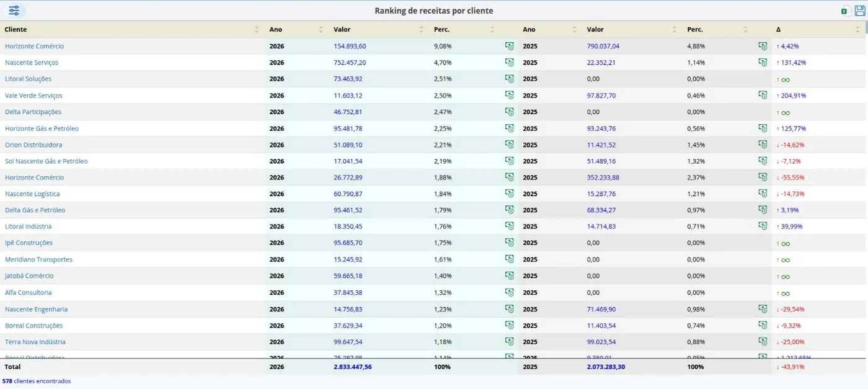The height and width of the screenshot is (389, 868).
Task: Open client Alfa Consultoria
Action: pyautogui.click(x=28, y=292)
